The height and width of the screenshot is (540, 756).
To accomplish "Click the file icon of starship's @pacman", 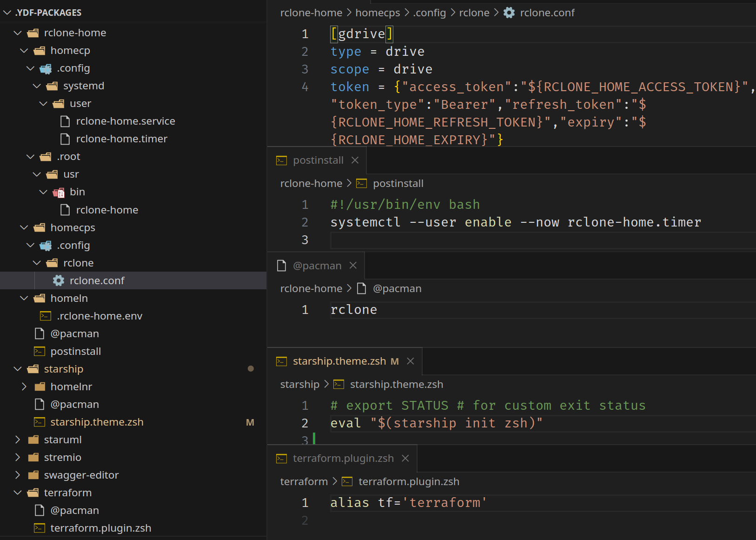I will (40, 404).
